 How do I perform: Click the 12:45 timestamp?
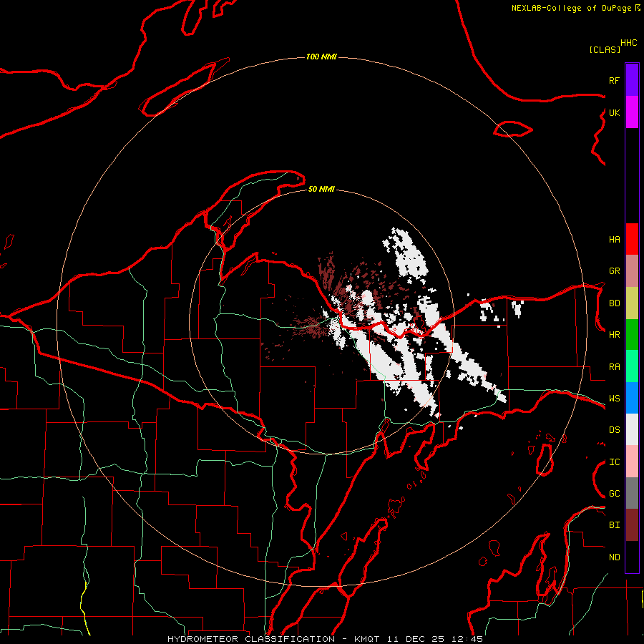point(467,639)
